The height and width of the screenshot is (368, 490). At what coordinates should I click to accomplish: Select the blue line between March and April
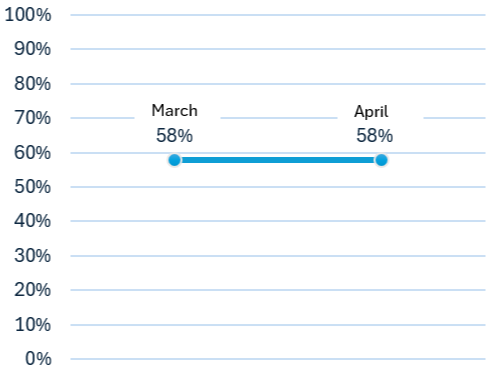click(278, 160)
